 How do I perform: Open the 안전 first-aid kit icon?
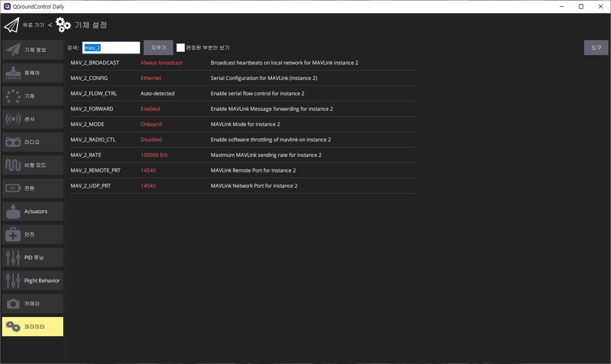click(x=13, y=235)
